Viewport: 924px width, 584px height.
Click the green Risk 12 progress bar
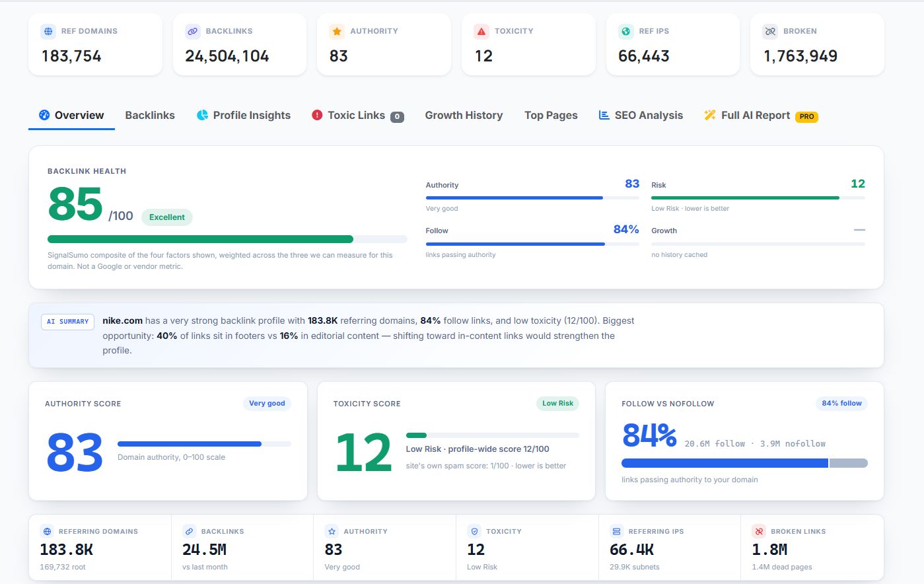click(758, 198)
